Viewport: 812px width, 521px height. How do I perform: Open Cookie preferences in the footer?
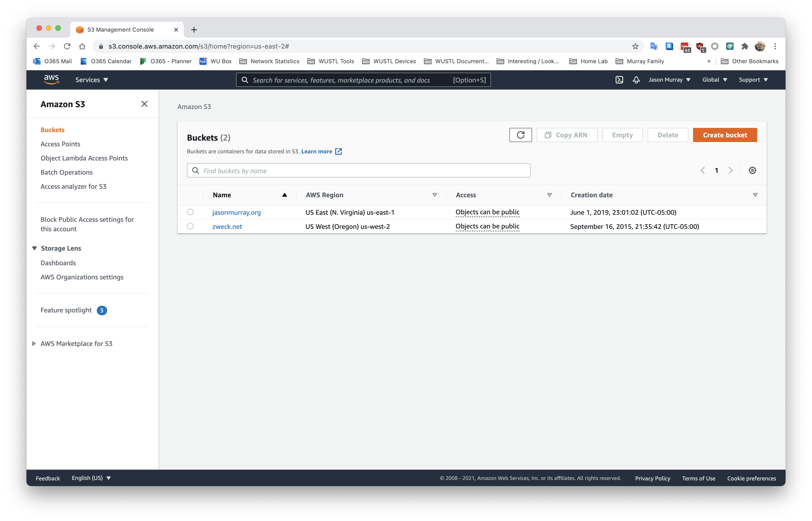coord(751,478)
